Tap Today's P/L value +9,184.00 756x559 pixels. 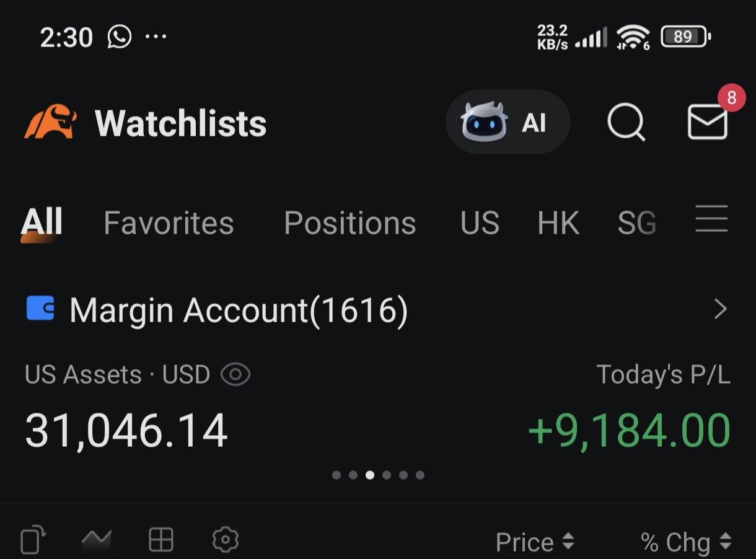[629, 431]
